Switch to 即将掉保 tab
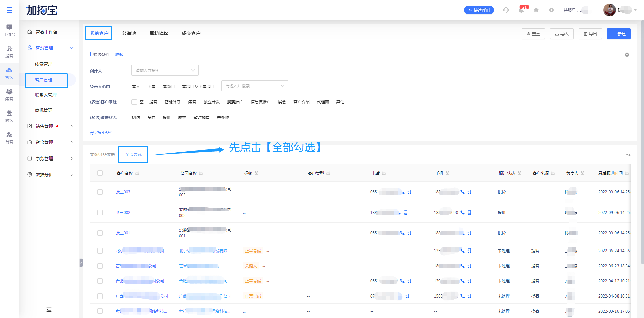 coord(159,33)
